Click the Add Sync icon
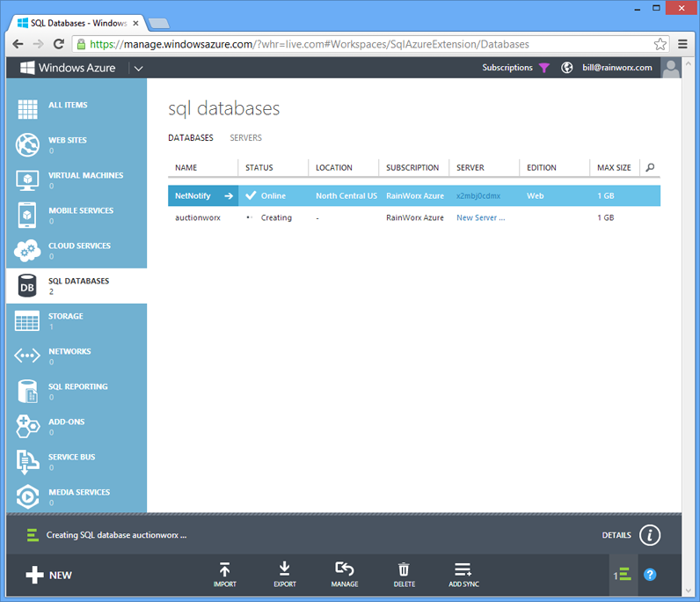This screenshot has height=602, width=700. (463, 569)
